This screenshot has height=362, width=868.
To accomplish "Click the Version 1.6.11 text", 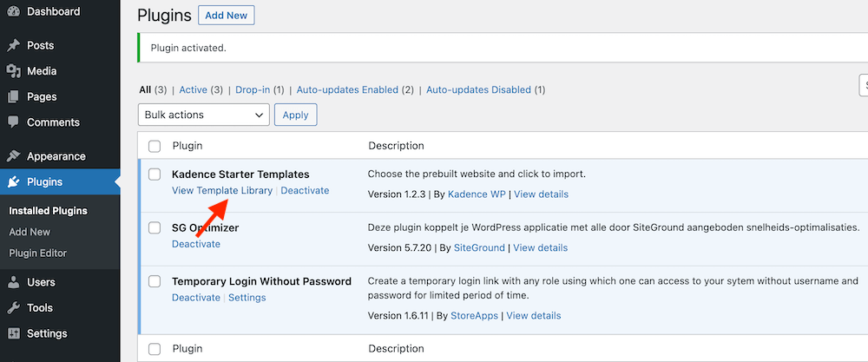I will (x=398, y=315).
